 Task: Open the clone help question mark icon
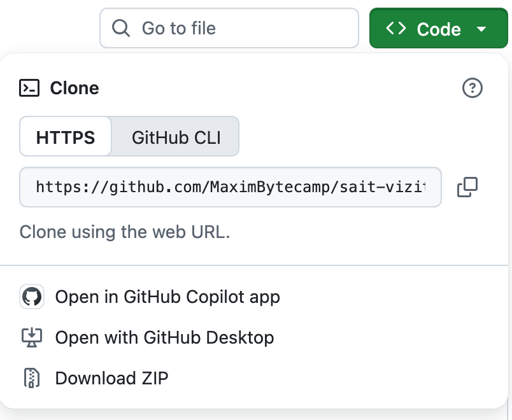[472, 88]
